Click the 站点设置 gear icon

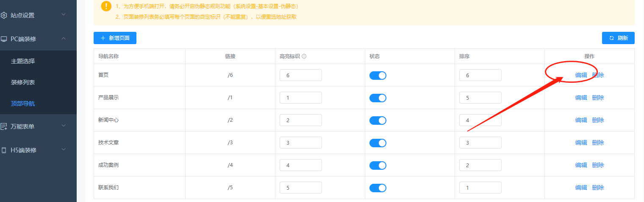(4, 15)
